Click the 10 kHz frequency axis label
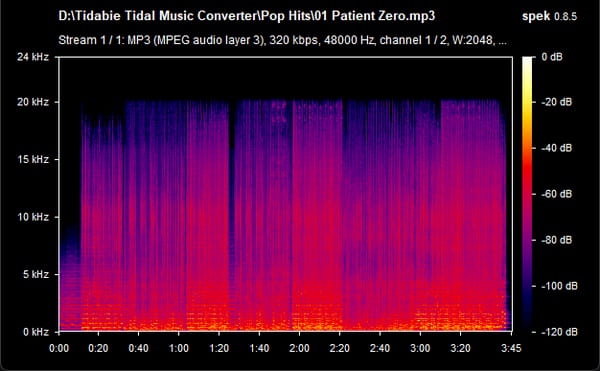 tap(33, 217)
